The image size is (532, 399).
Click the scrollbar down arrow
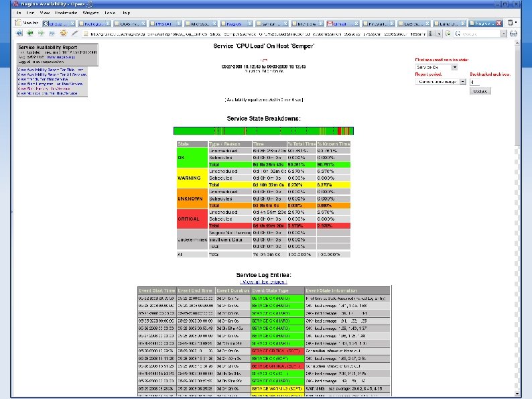517,394
